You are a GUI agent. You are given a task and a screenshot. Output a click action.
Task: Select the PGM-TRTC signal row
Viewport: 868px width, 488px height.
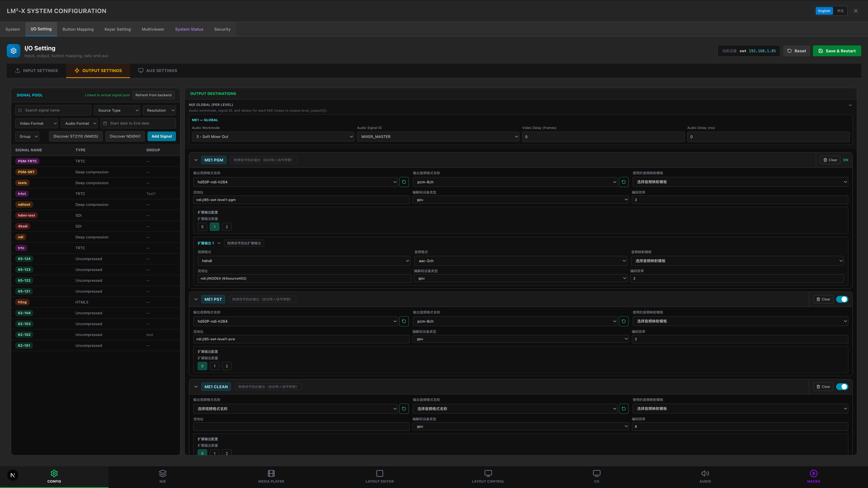coord(95,161)
